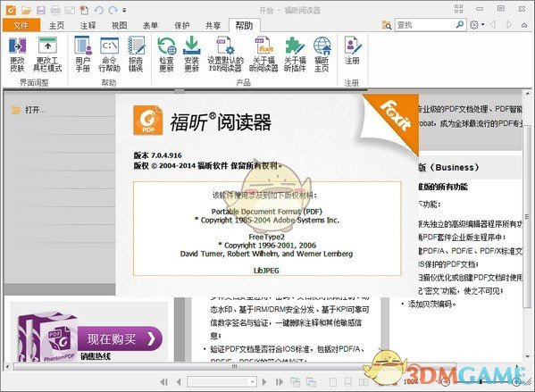The height and width of the screenshot is (392, 535).
Task: Open Command Line Help (命令行帮助)
Action: (x=109, y=54)
